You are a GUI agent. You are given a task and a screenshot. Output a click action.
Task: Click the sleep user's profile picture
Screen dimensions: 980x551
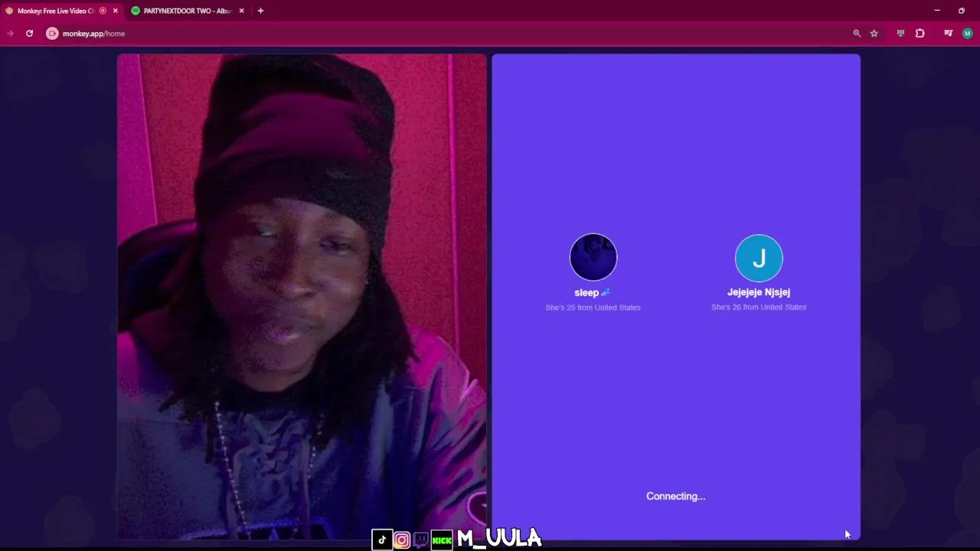click(593, 257)
